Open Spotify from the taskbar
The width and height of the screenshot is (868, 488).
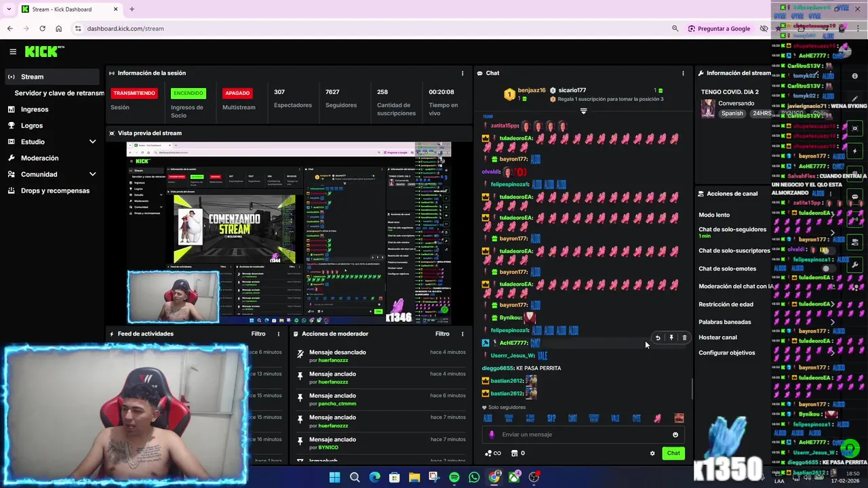(x=454, y=477)
